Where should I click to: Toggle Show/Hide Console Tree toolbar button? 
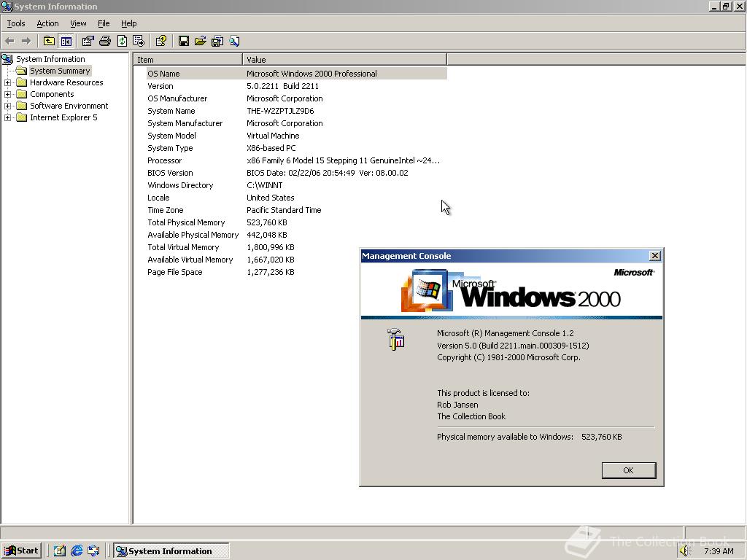[66, 42]
